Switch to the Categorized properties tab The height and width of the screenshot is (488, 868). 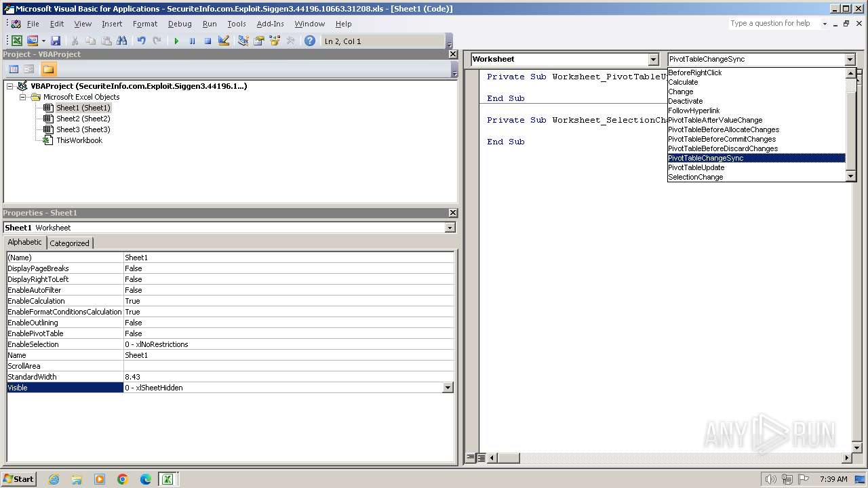[69, 243]
